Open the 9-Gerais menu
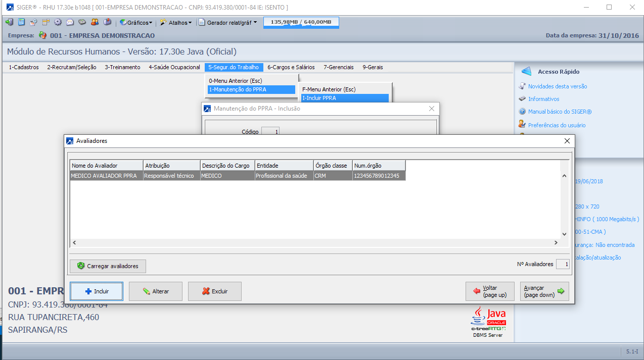Viewport: 644px width, 360px height. coord(373,67)
